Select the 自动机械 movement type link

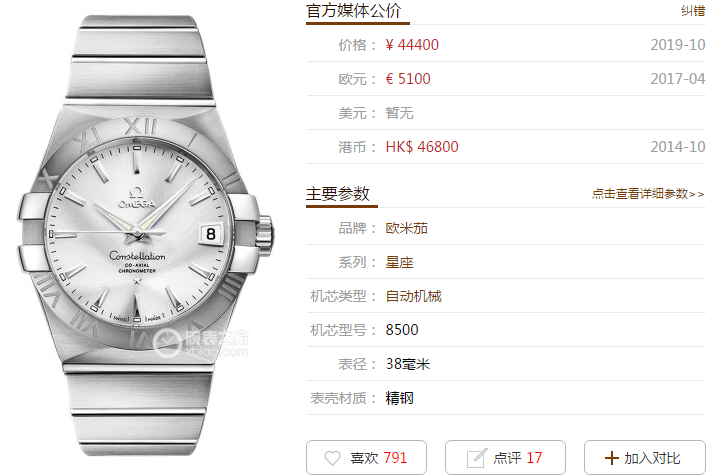[413, 297]
